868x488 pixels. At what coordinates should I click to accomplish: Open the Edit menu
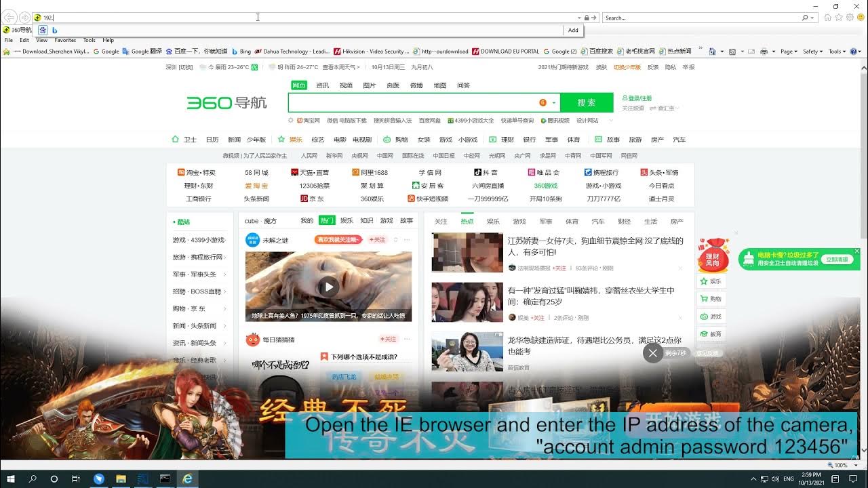[x=24, y=40]
